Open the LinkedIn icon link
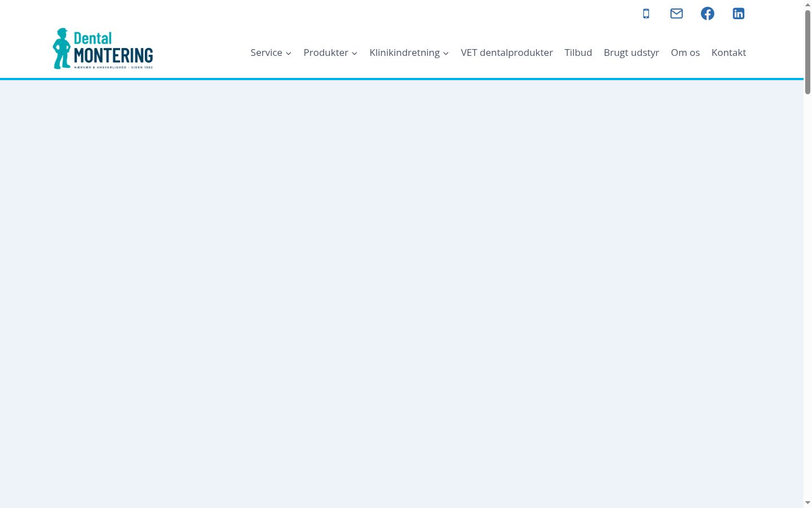 point(739,14)
